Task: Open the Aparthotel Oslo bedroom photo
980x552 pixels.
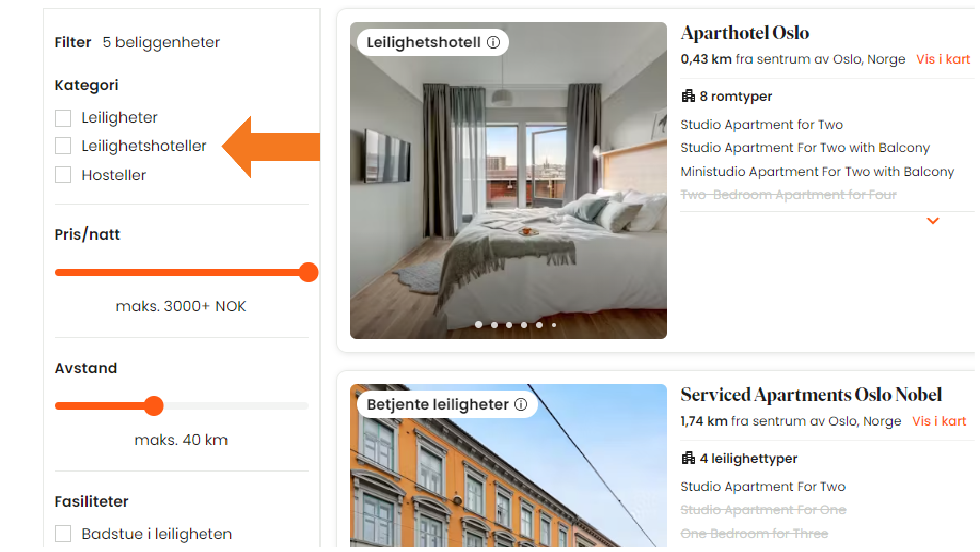Action: click(508, 180)
